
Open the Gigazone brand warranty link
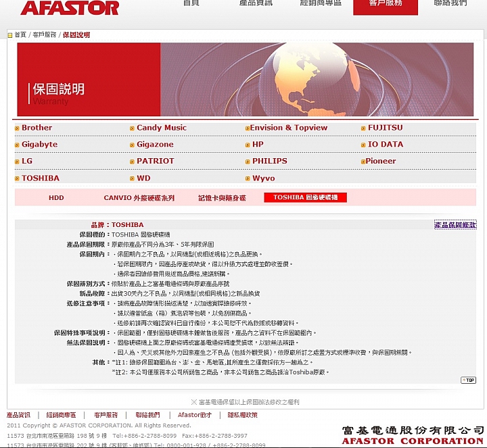pos(155,145)
